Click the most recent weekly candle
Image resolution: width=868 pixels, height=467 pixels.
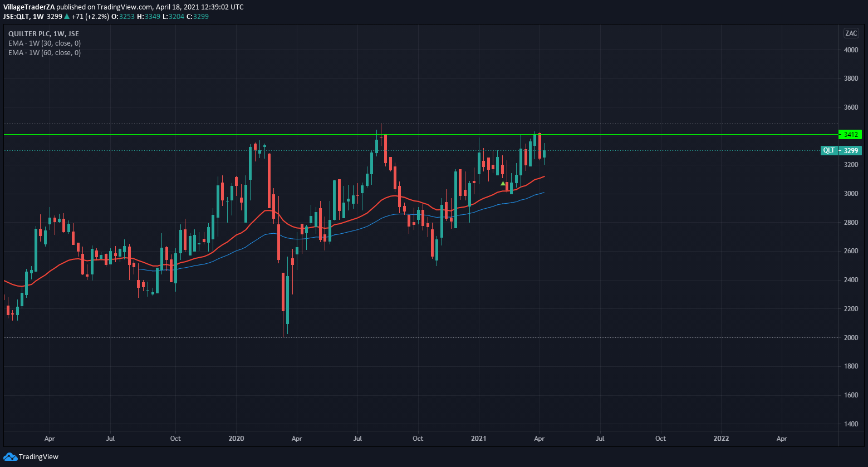coord(544,154)
